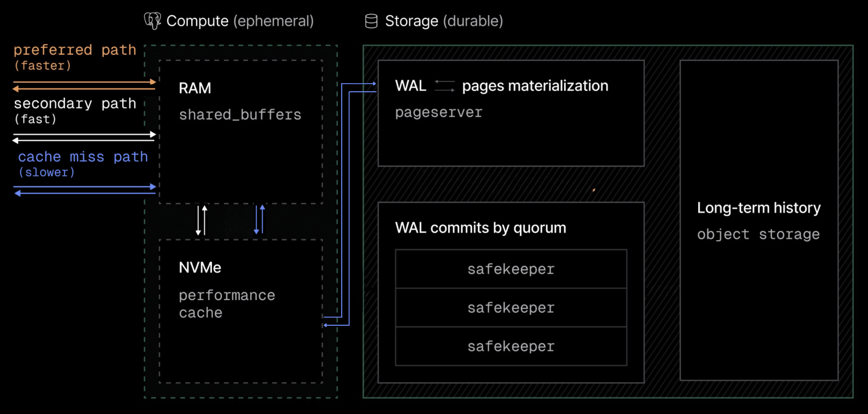Click the cache miss path (slower) legend label

pyautogui.click(x=83, y=164)
